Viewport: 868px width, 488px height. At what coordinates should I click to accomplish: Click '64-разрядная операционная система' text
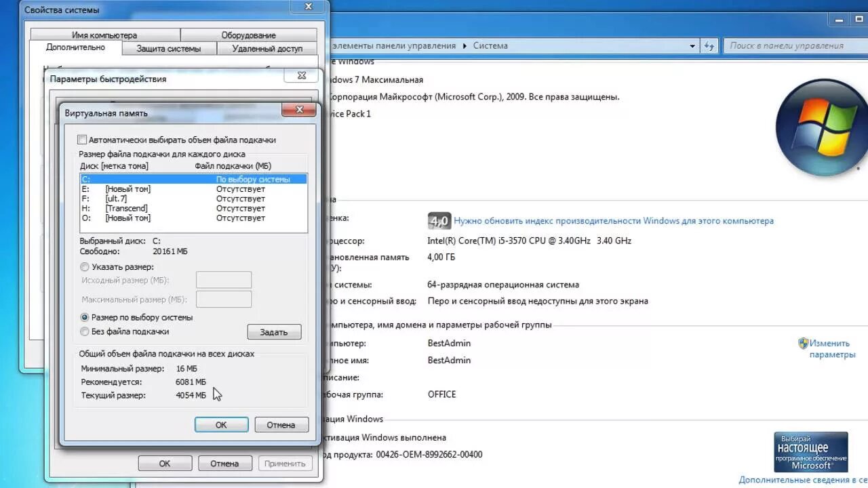click(x=503, y=285)
